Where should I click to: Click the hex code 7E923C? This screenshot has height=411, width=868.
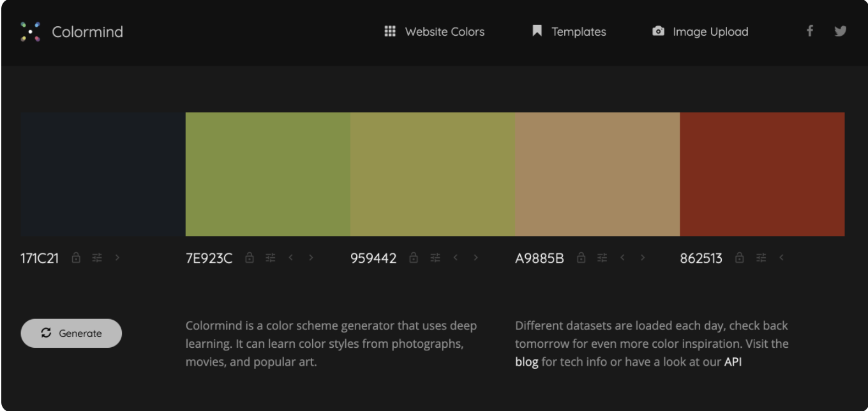209,258
